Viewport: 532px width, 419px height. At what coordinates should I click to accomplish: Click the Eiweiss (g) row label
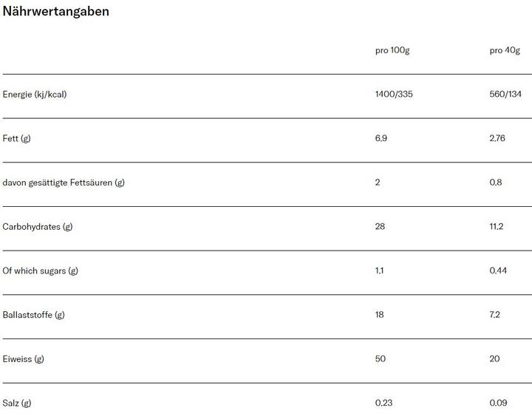click(23, 359)
